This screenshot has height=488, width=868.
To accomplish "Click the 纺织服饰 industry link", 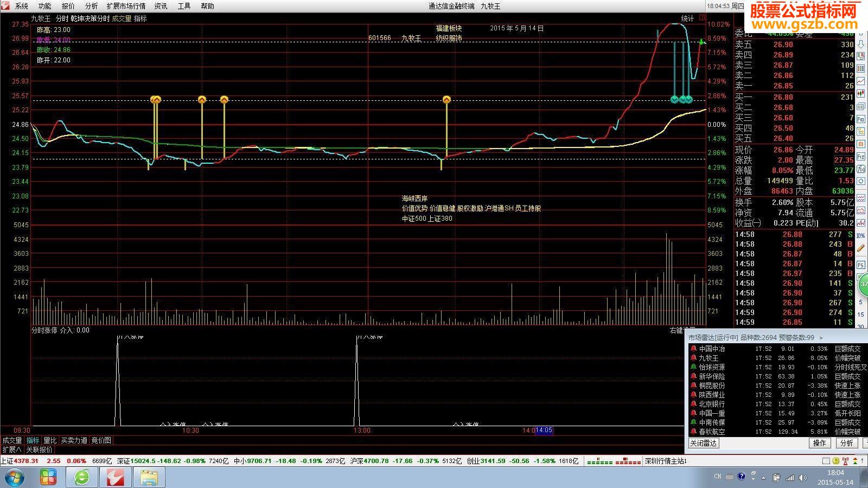I will (449, 38).
